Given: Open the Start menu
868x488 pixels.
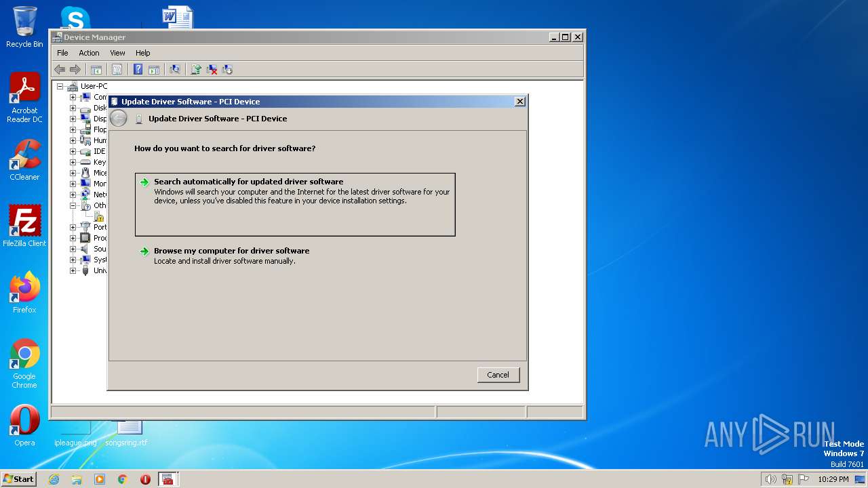Looking at the screenshot, I should [x=18, y=479].
